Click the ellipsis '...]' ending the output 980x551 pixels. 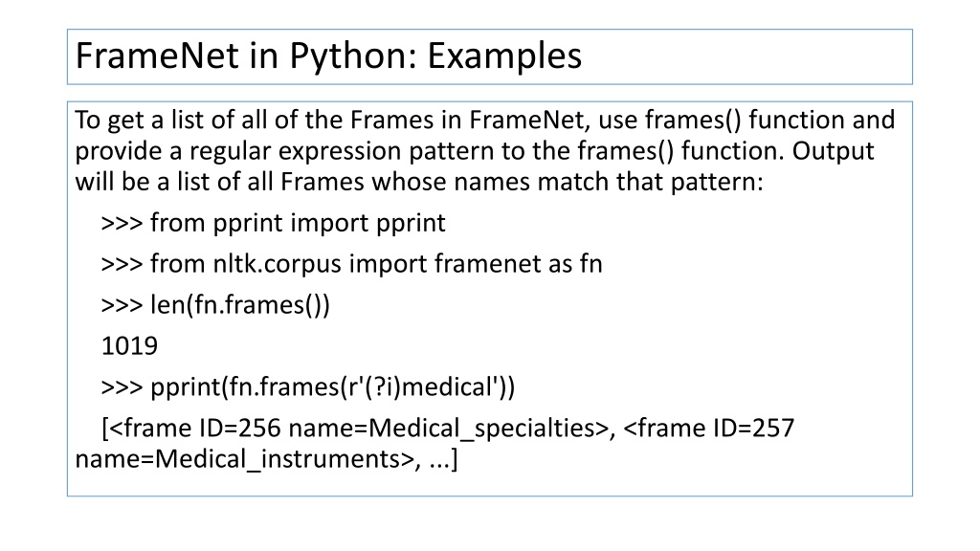pos(444,460)
